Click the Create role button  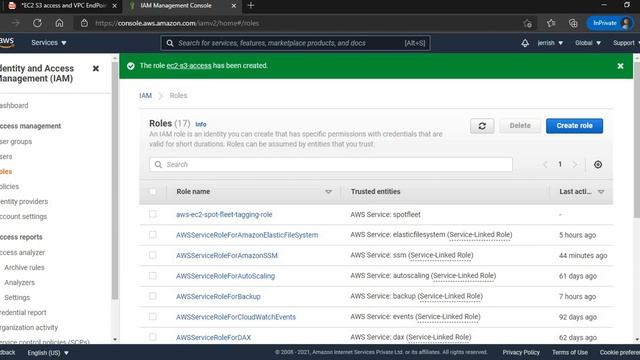coord(574,126)
